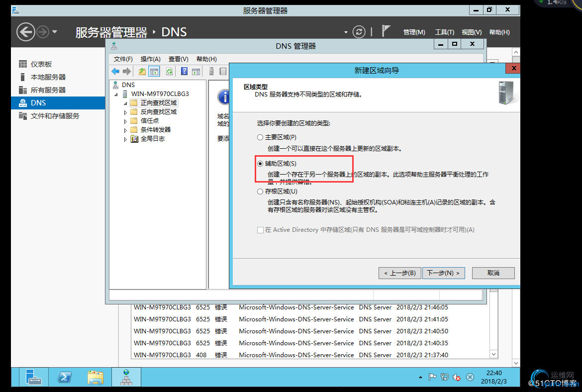Open Server Manager from the taskbar
The width and height of the screenshot is (582, 392).
click(33, 377)
